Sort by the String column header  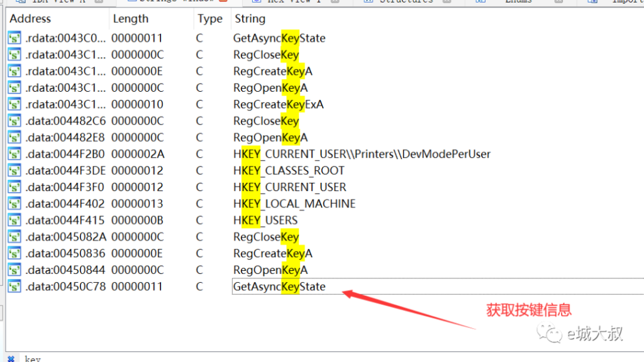coord(250,19)
